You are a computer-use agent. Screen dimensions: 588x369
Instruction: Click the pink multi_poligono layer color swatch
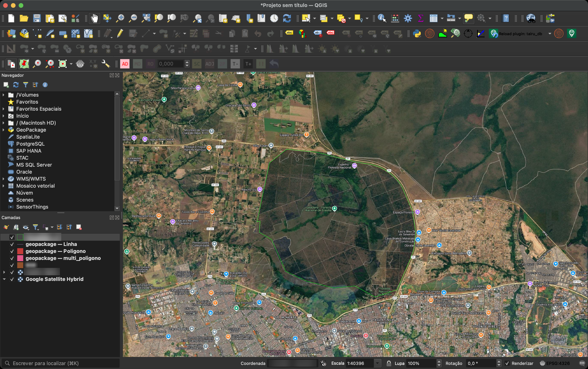[20, 258]
